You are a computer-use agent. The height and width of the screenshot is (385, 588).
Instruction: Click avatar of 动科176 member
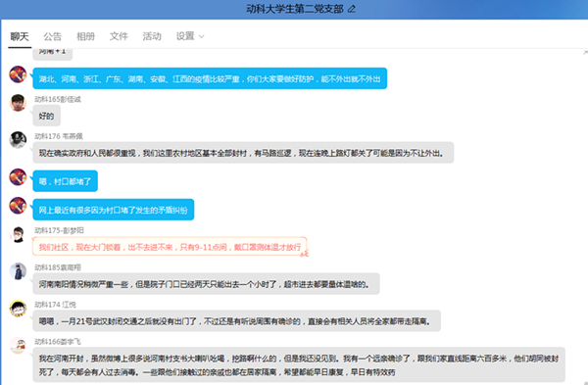pos(18,140)
